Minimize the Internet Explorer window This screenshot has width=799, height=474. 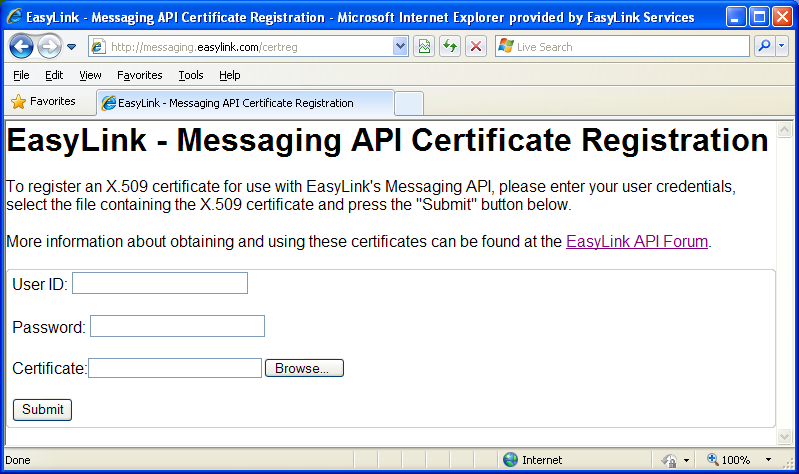pyautogui.click(x=735, y=17)
